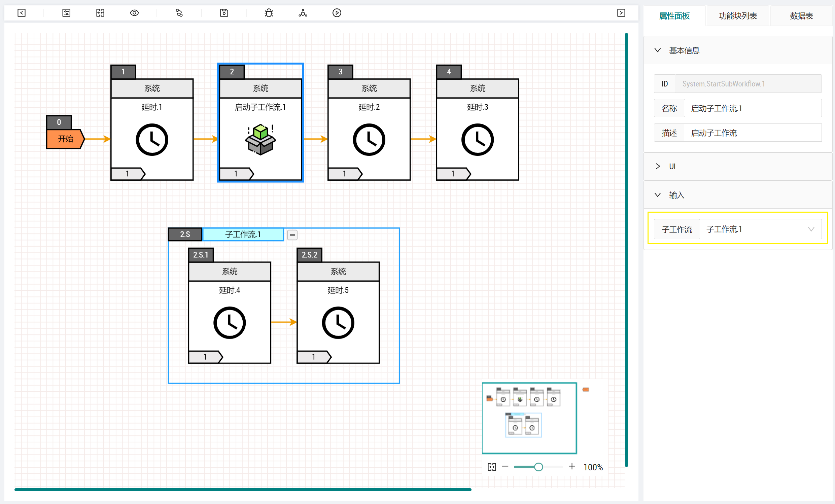
Task: Select the 延时.3 clock icon
Action: pos(478,140)
